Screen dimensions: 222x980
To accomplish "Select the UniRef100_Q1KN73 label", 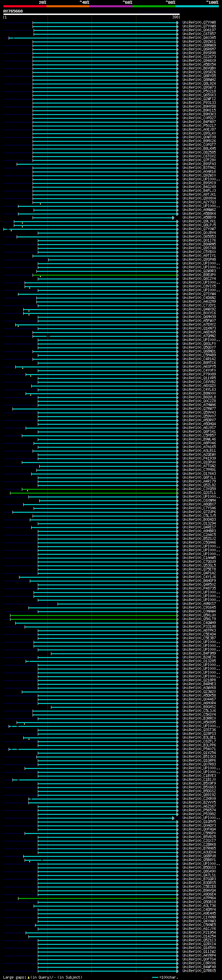I will tap(199, 328).
